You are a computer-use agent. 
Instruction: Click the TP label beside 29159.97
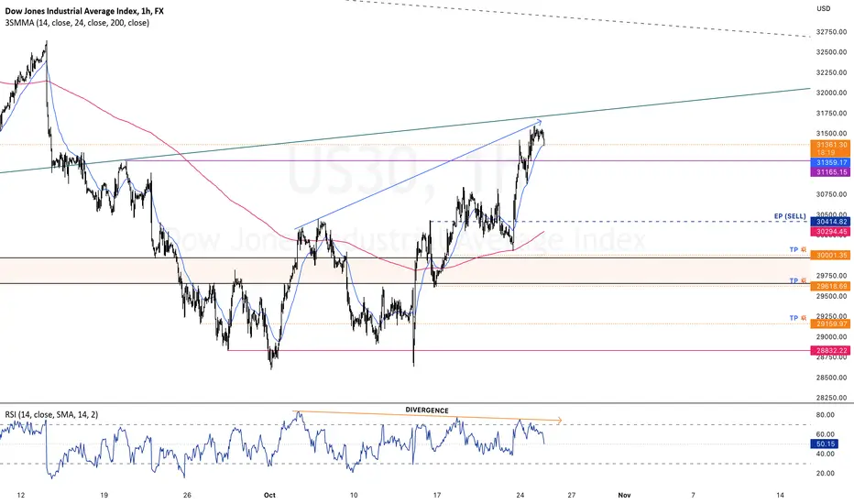coord(798,318)
